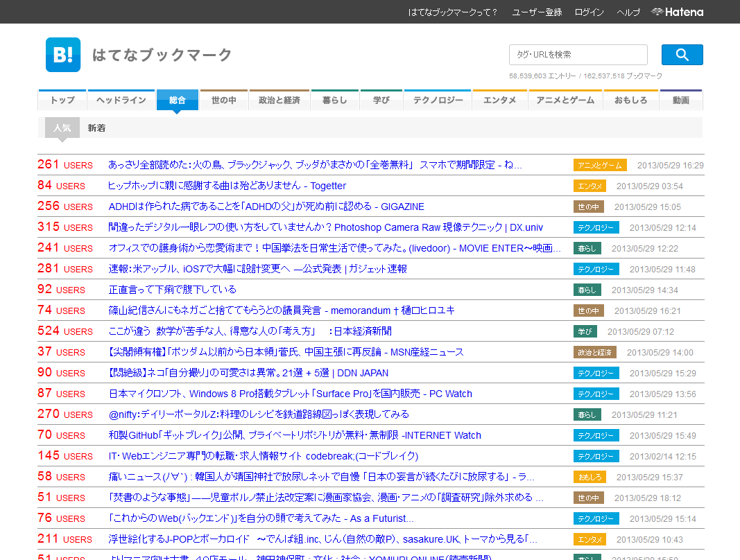Open the 浮世絵化するJ-POPとボーカロイド article

pos(322,539)
